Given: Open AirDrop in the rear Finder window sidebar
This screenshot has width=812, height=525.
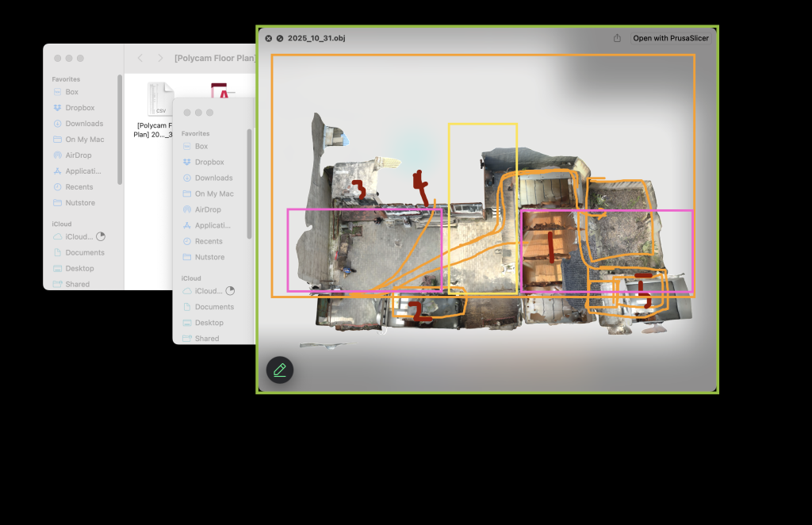Looking at the screenshot, I should pyautogui.click(x=79, y=155).
